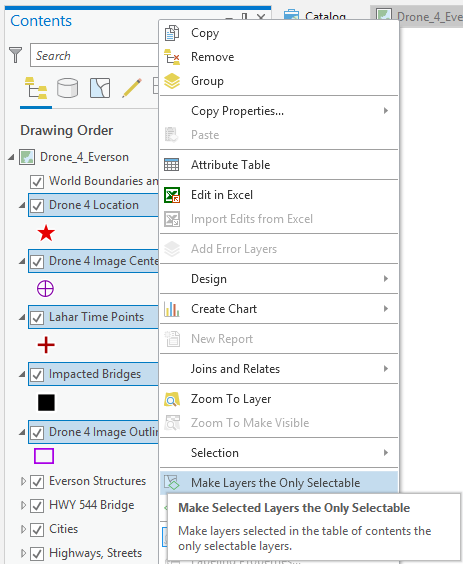Click the Drawing Order heading

[67, 130]
